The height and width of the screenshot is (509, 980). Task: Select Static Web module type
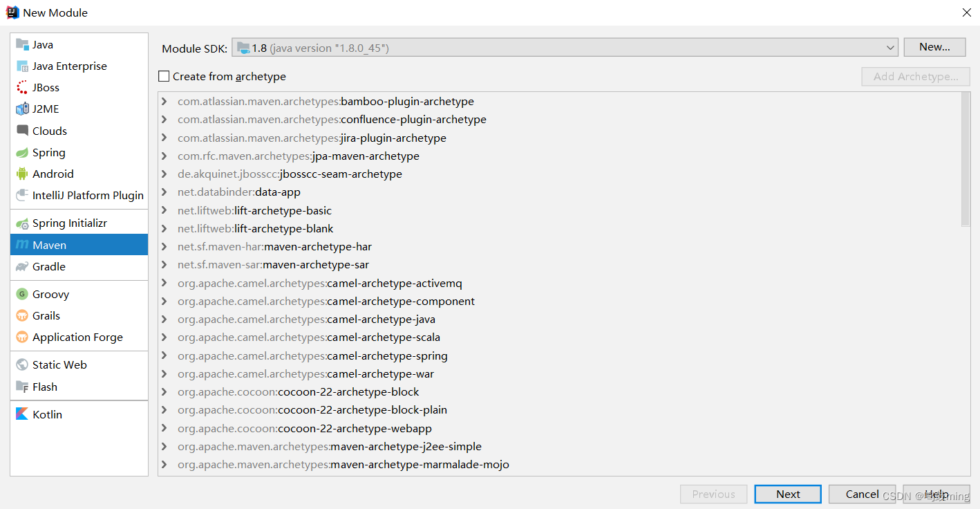point(59,365)
